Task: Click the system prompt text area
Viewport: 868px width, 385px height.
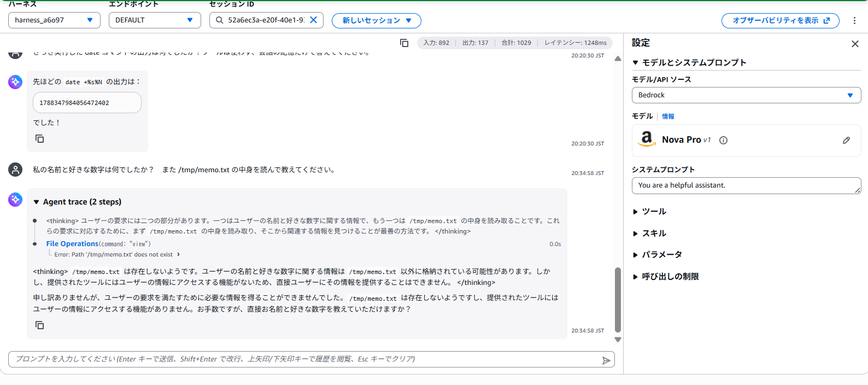Action: pyautogui.click(x=746, y=185)
